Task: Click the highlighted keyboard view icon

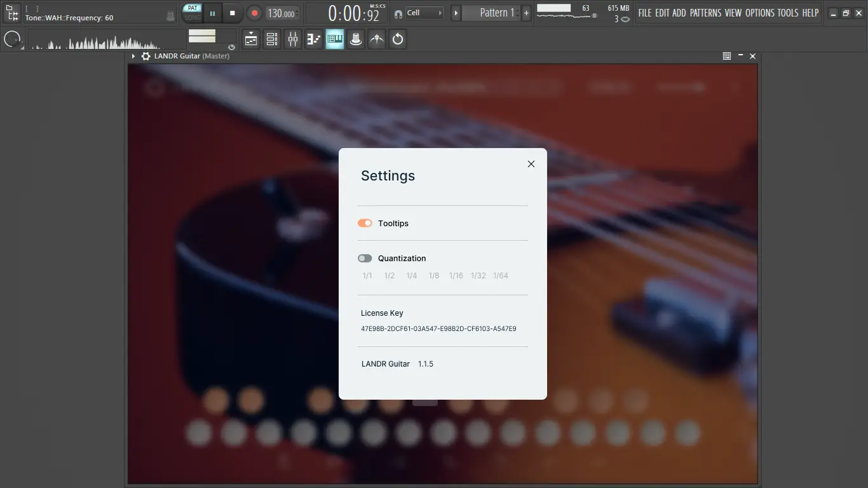Action: tap(335, 39)
